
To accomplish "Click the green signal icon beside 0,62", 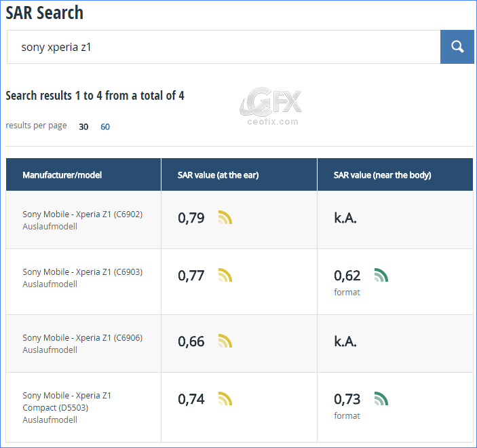I will point(381,275).
